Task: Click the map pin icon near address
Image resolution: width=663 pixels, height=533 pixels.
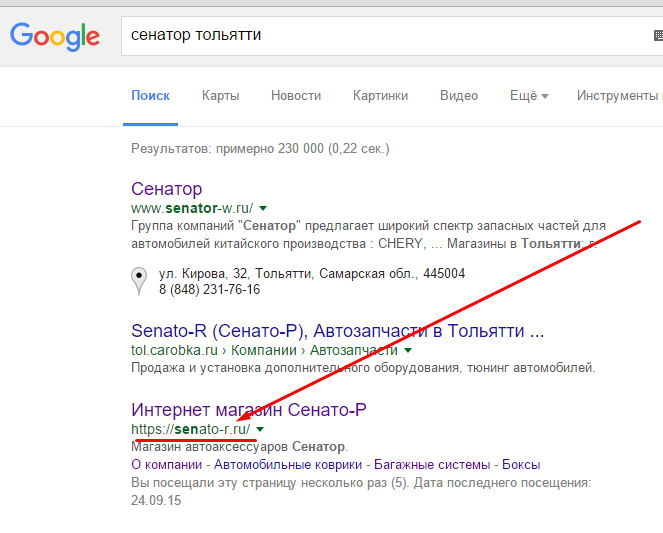Action: 140,282
